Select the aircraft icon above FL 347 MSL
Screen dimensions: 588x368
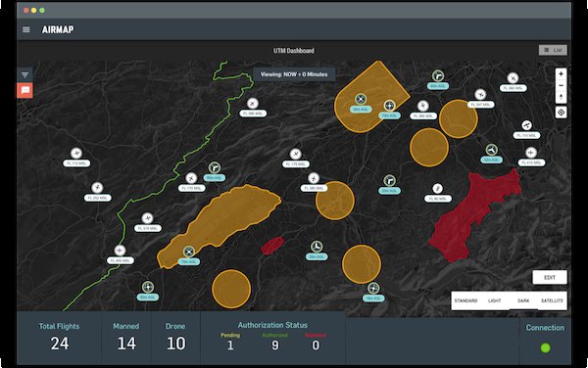(480, 95)
